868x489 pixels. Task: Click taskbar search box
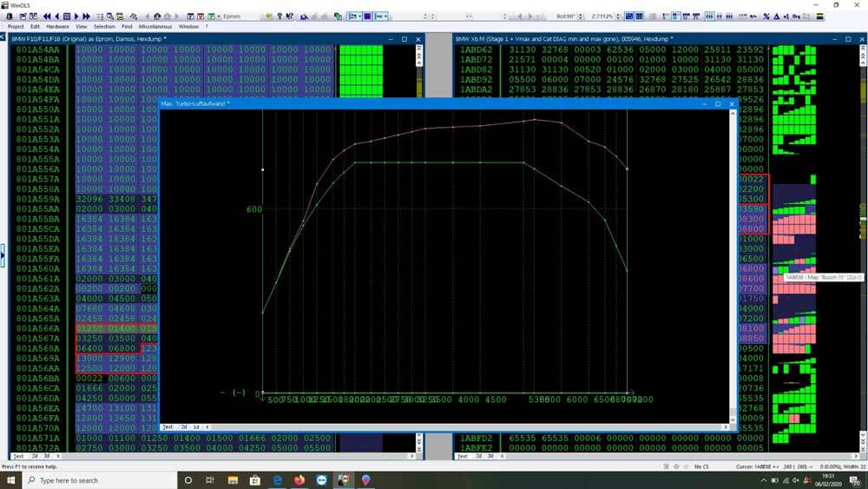tap(100, 480)
